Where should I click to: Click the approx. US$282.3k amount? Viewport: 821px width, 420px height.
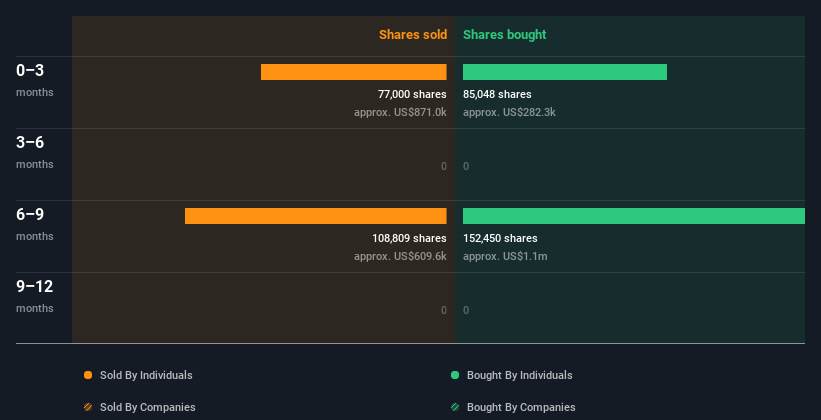pos(509,112)
